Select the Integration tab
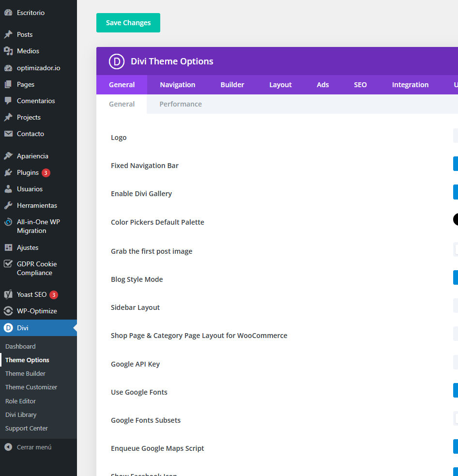 pos(410,85)
